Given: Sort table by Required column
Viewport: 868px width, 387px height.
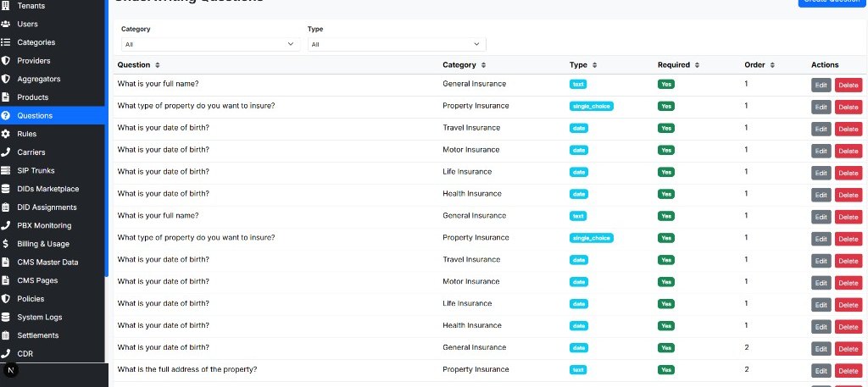Looking at the screenshot, I should [x=678, y=64].
